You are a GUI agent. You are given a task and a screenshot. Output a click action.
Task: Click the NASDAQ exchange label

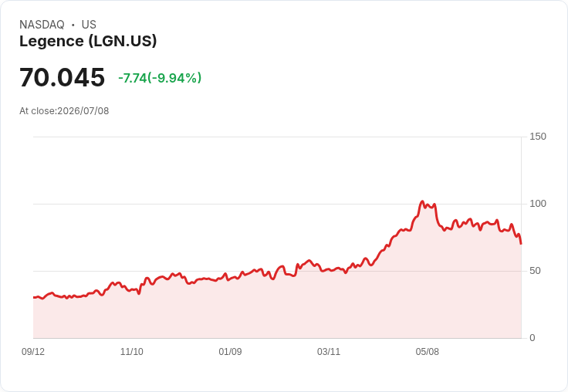42,25
